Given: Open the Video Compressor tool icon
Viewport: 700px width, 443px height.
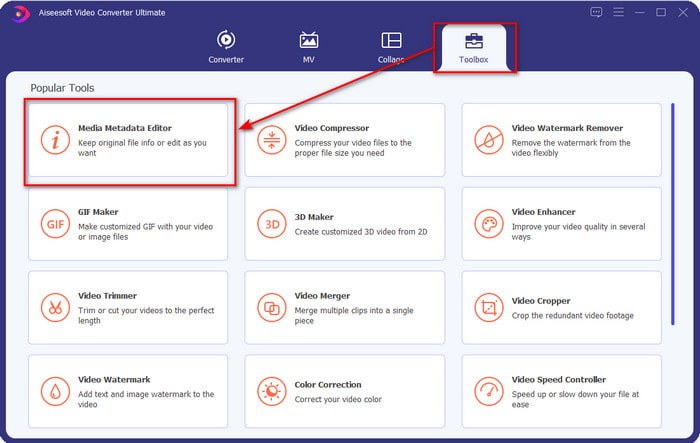Looking at the screenshot, I should coord(271,140).
